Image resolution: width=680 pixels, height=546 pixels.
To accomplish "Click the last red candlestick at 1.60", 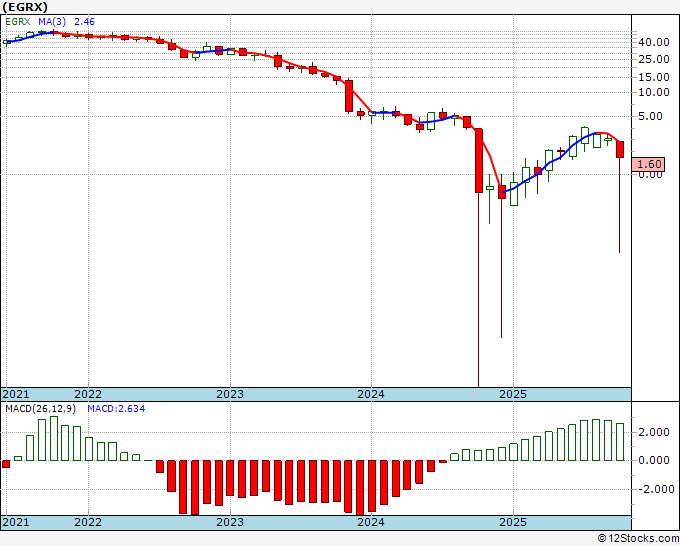I will click(620, 150).
